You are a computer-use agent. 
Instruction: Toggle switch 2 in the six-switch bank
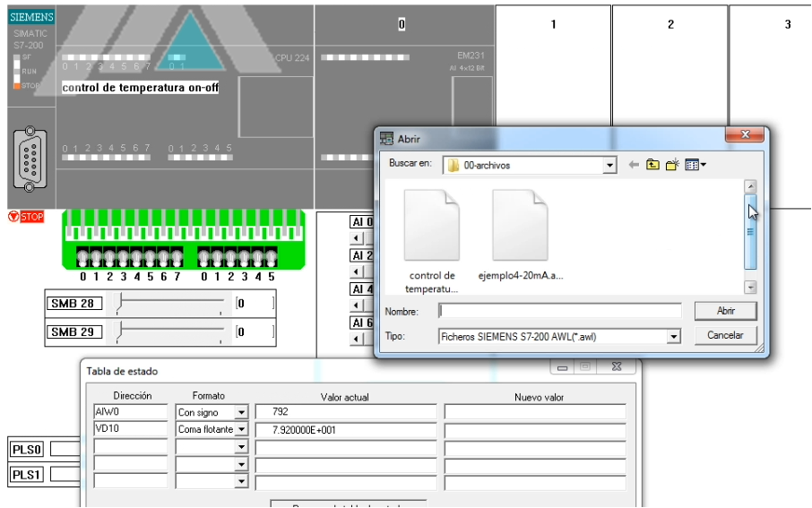point(231,257)
